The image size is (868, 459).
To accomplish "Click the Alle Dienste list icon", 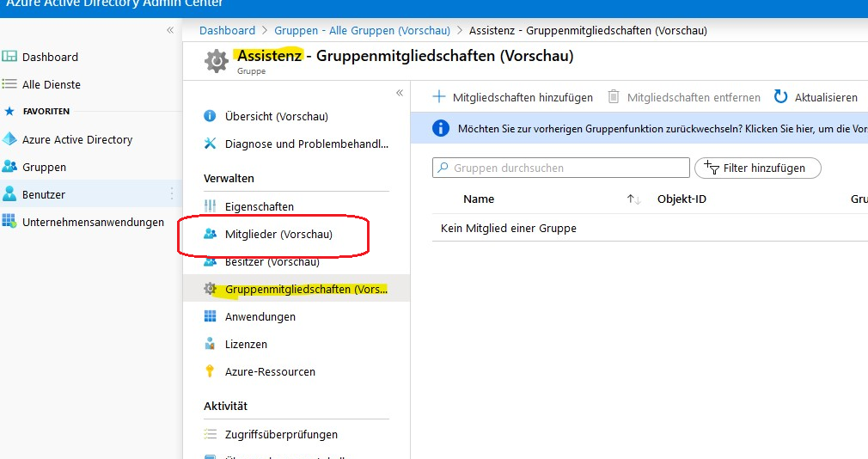I will 9,84.
